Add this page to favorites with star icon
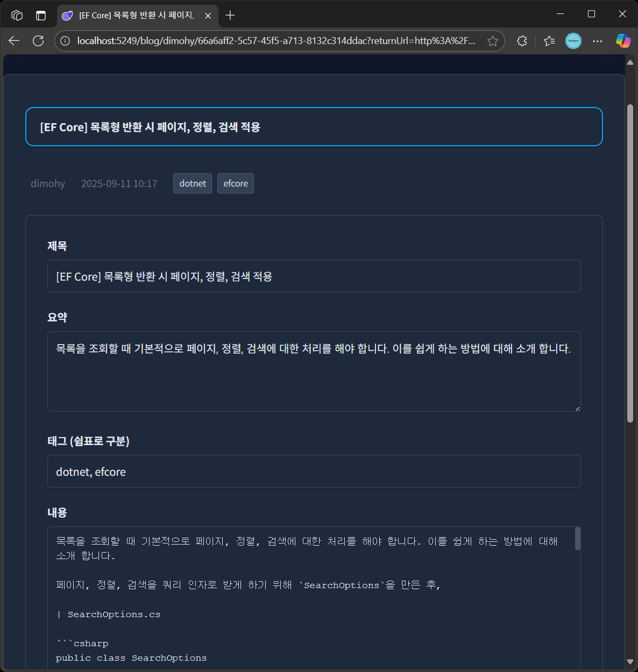 (492, 41)
